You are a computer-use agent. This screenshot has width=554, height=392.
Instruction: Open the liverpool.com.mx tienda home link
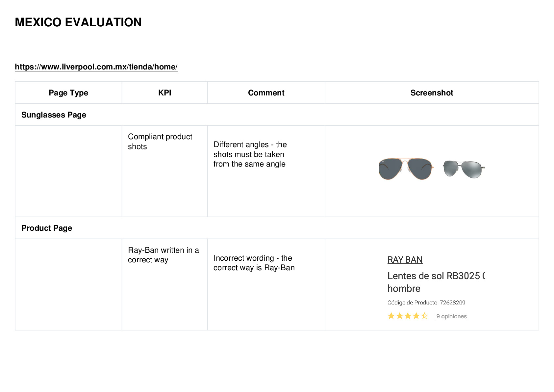coord(96,67)
